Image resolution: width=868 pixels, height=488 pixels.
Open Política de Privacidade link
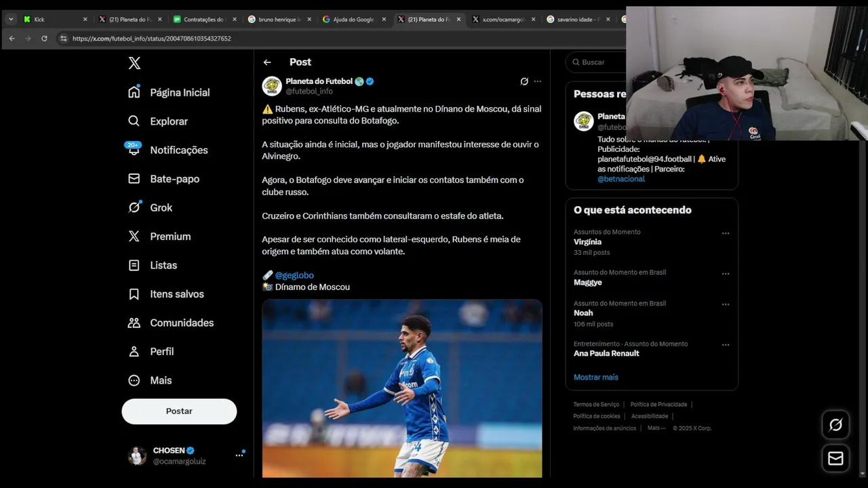point(658,405)
